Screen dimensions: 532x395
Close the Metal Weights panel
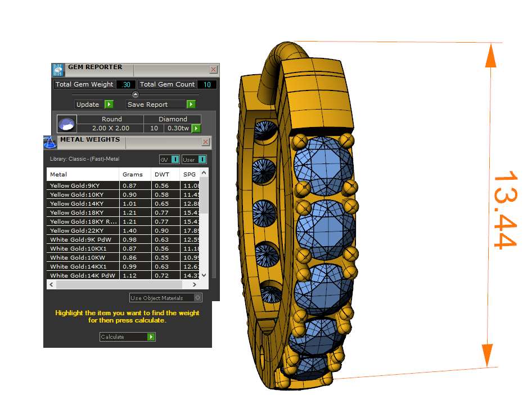(x=205, y=142)
